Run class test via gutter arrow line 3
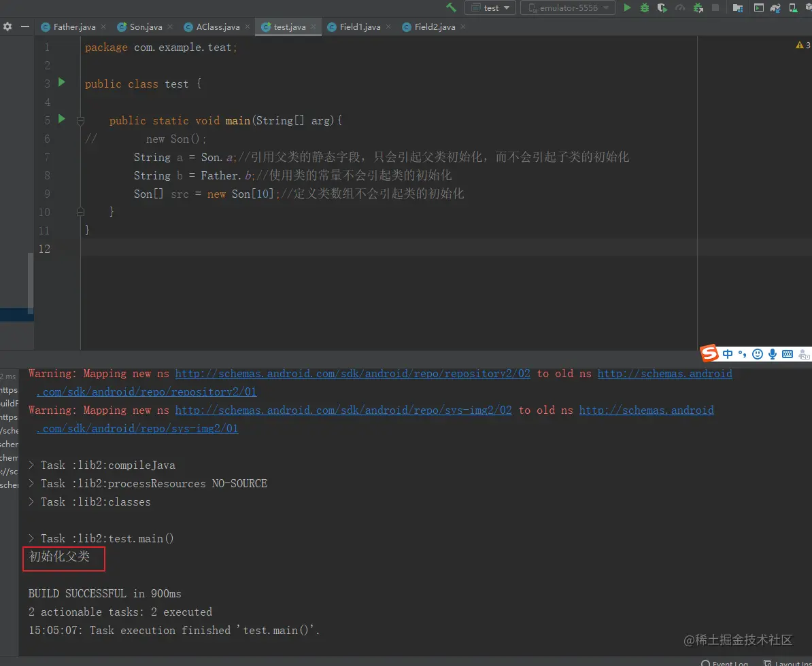The width and height of the screenshot is (812, 666). [x=62, y=82]
